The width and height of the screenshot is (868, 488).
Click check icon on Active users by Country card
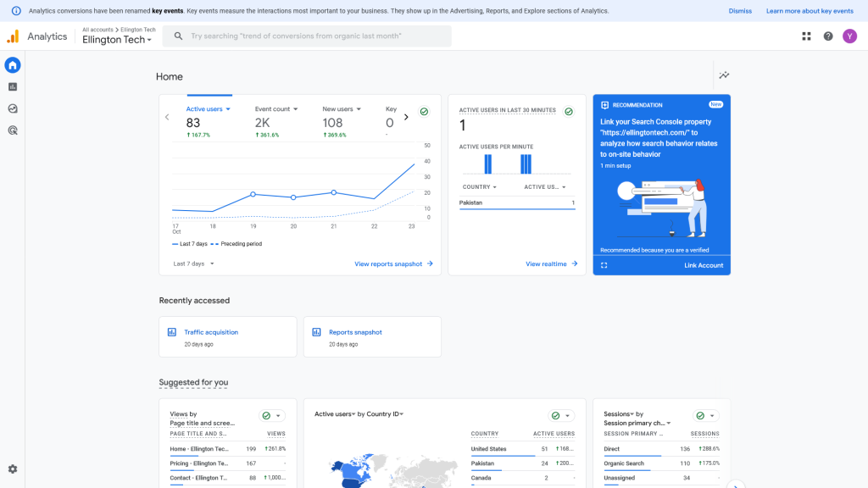click(x=555, y=415)
